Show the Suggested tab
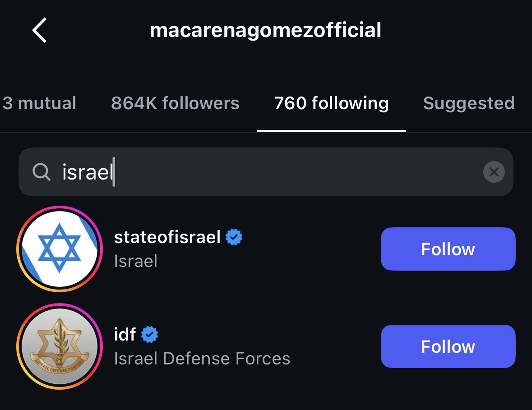 468,103
